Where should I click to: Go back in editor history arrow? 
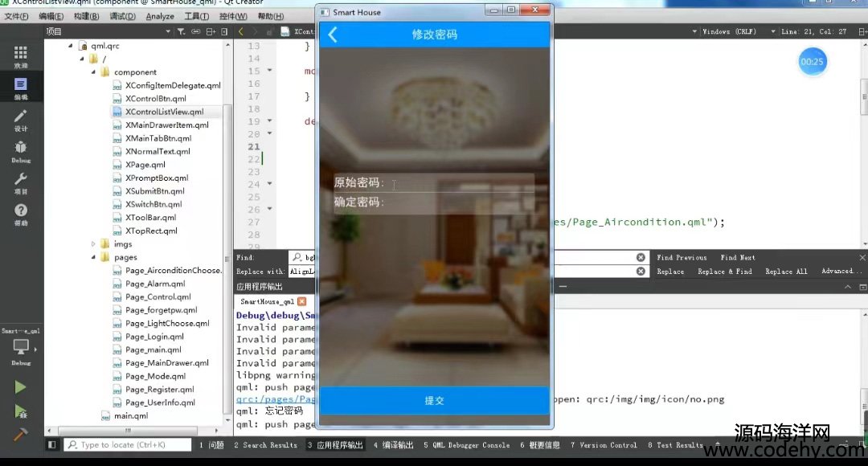click(x=241, y=31)
